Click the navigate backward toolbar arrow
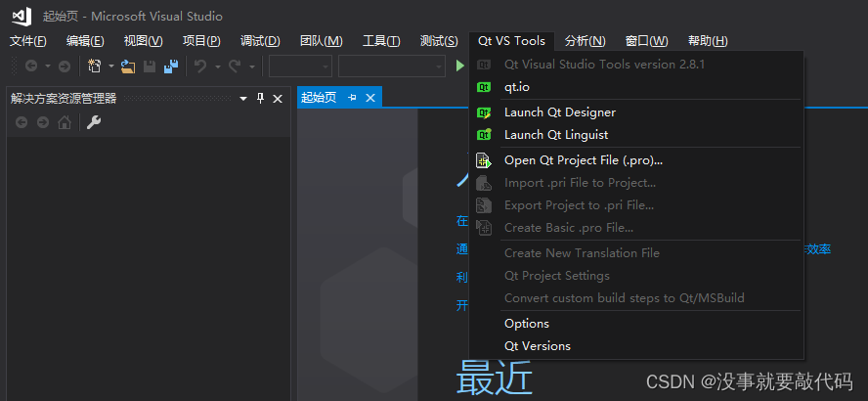Image resolution: width=868 pixels, height=401 pixels. click(x=31, y=67)
